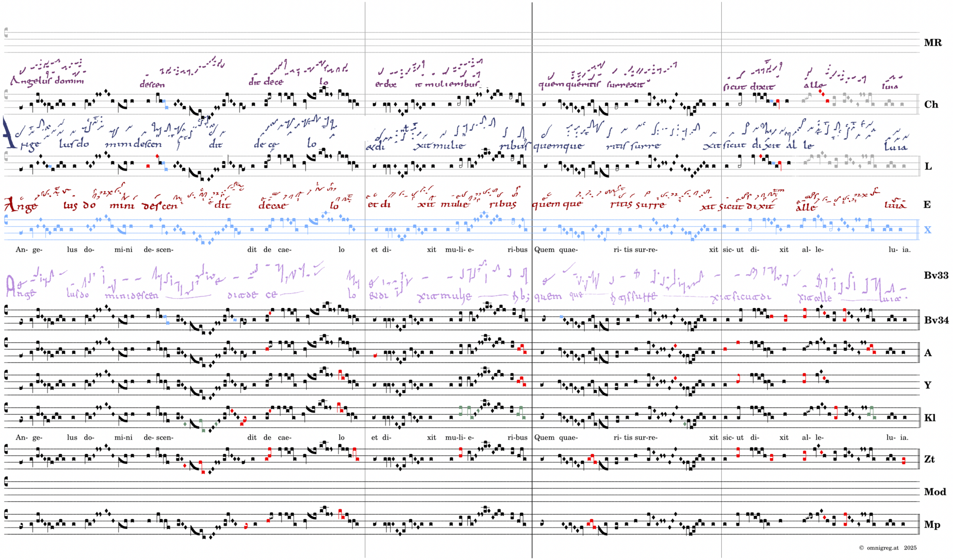This screenshot has height=560, width=953.
Task: Click the blue clef on the X staff
Action: [6, 220]
